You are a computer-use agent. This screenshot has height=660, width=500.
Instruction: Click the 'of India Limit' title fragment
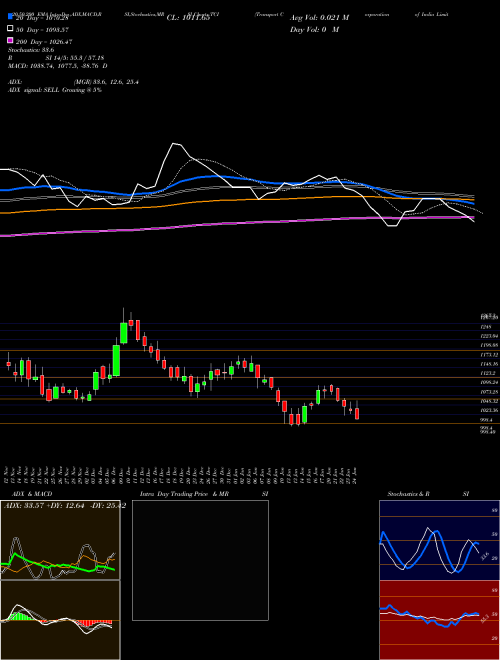pos(431,14)
